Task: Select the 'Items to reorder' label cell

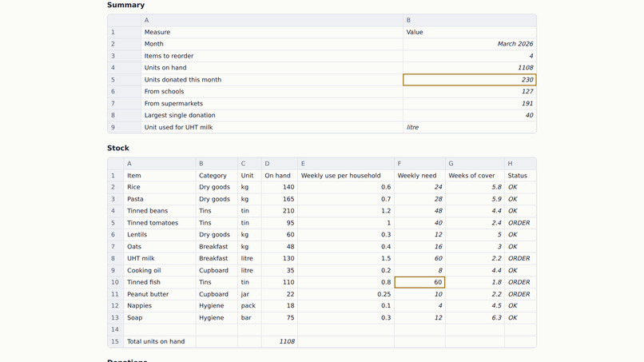Action: click(x=272, y=56)
